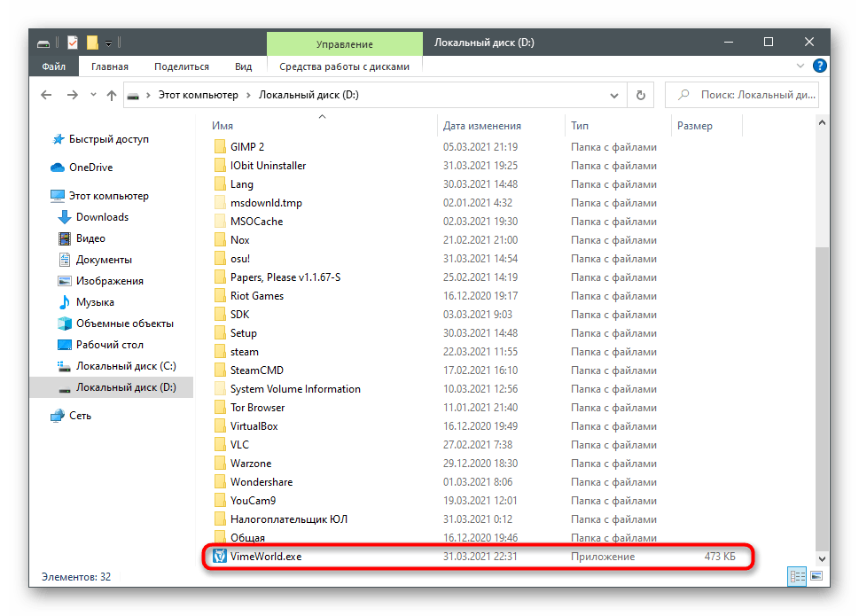The height and width of the screenshot is (616, 859).
Task: Select the IObit Uninstaller folder icon
Action: [x=220, y=165]
